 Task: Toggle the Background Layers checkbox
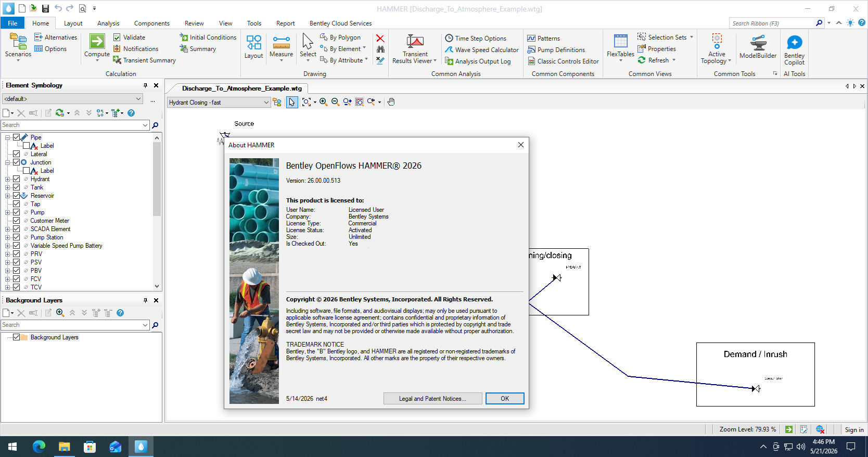16,337
